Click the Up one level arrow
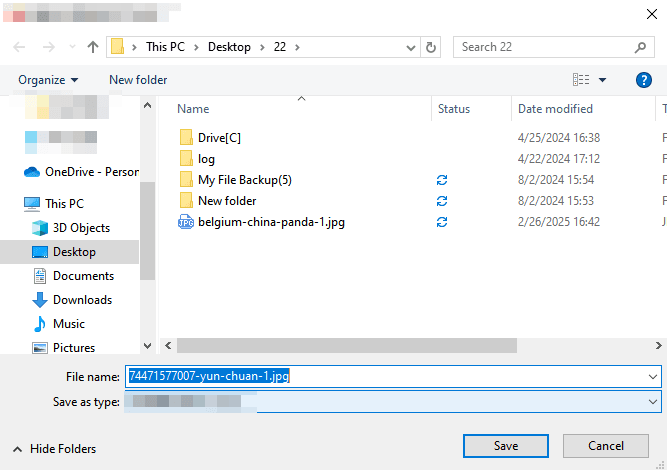This screenshot has width=667, height=470. pyautogui.click(x=93, y=47)
